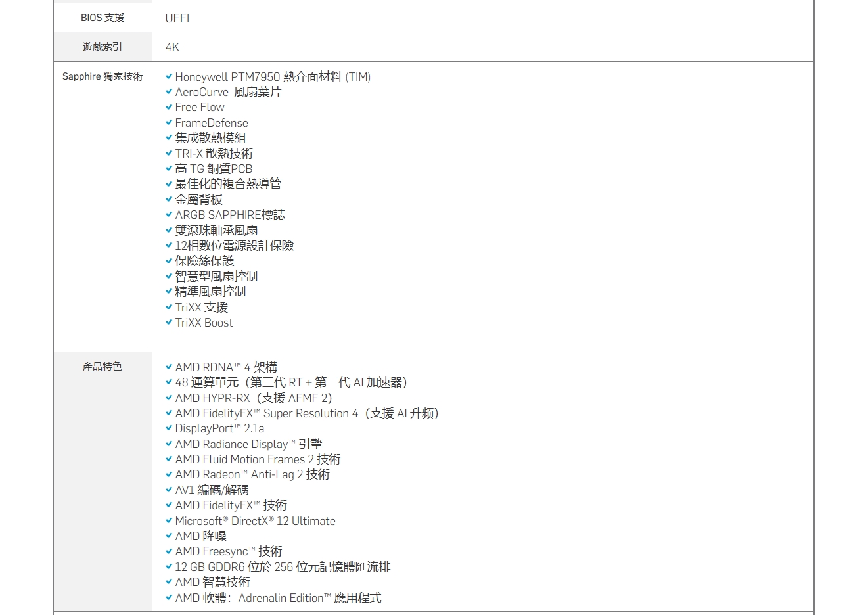Click the checkmark beside Honeywell PTM7950
Image resolution: width=868 pixels, height=615 pixels.
coord(169,77)
